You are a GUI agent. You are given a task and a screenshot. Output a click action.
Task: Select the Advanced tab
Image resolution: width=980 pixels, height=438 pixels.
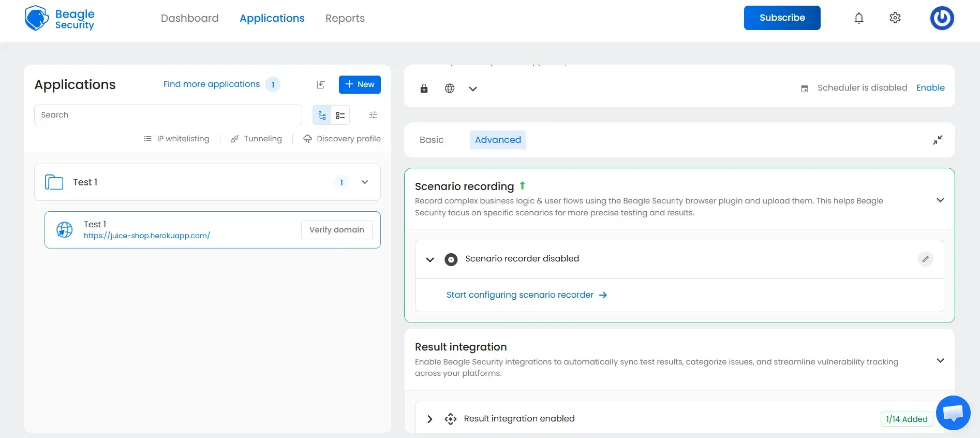pyautogui.click(x=498, y=140)
